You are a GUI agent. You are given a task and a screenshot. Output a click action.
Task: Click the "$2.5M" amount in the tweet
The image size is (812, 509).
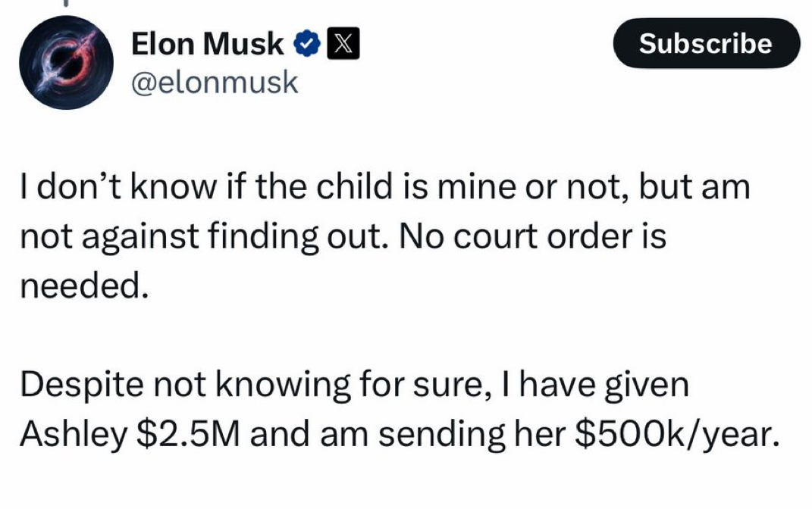tap(188, 433)
